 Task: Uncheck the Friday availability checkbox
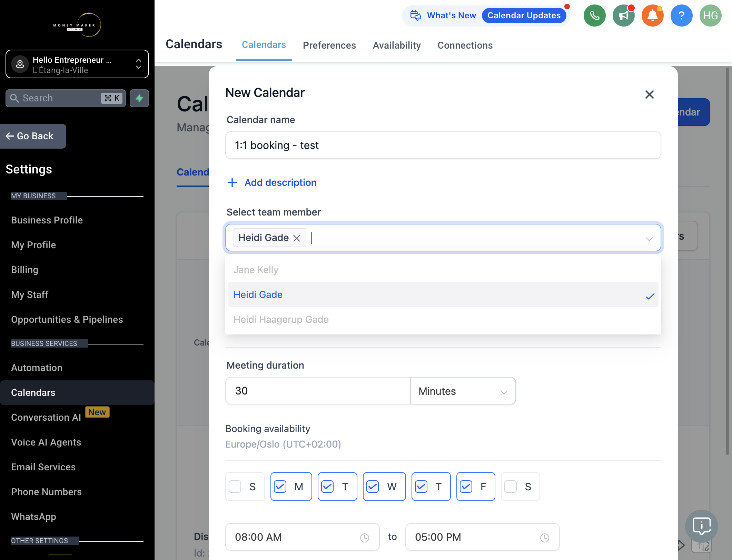(x=466, y=487)
